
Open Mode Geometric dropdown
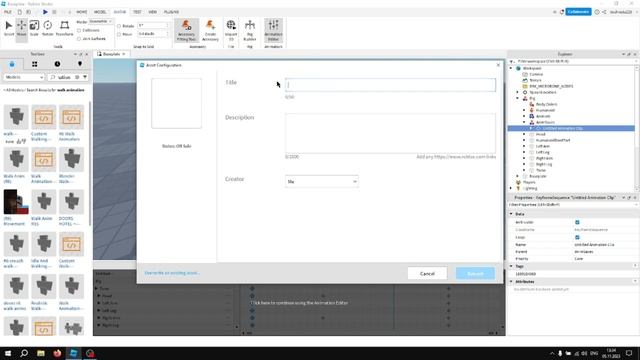point(100,21)
